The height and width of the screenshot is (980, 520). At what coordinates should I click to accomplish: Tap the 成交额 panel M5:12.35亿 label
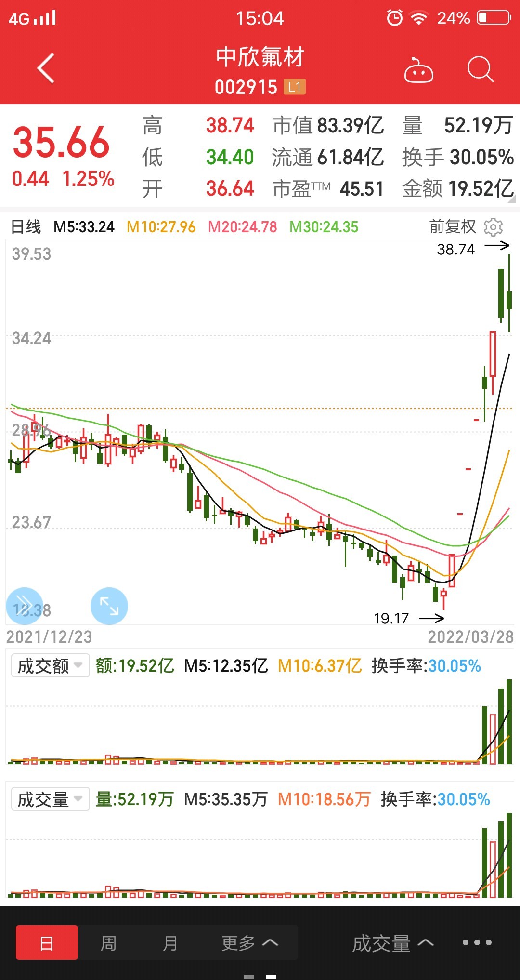[x=226, y=666]
